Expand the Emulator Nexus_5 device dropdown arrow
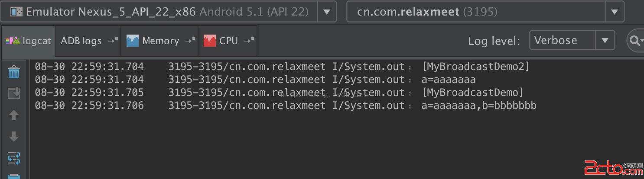The height and width of the screenshot is (179, 644). click(327, 12)
